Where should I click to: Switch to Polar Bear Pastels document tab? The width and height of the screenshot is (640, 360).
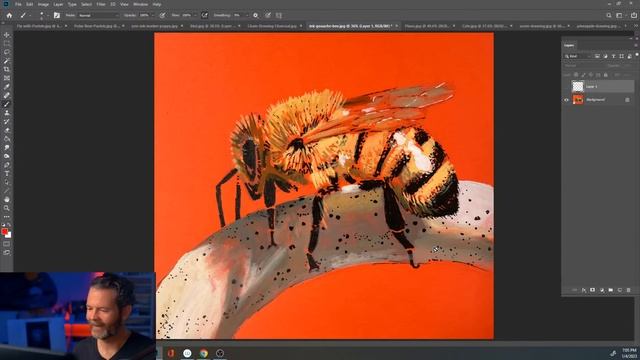(x=97, y=26)
